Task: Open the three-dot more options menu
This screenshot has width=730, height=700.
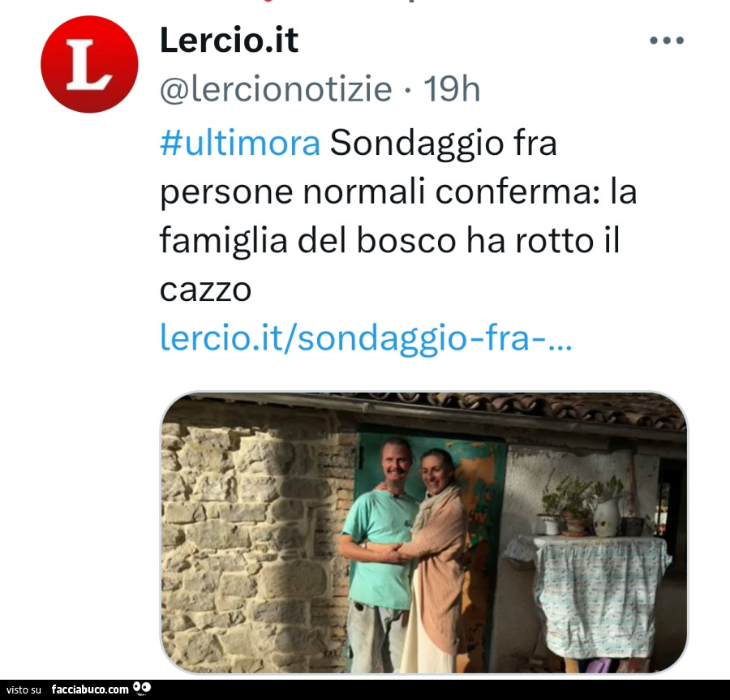Action: pos(667,41)
